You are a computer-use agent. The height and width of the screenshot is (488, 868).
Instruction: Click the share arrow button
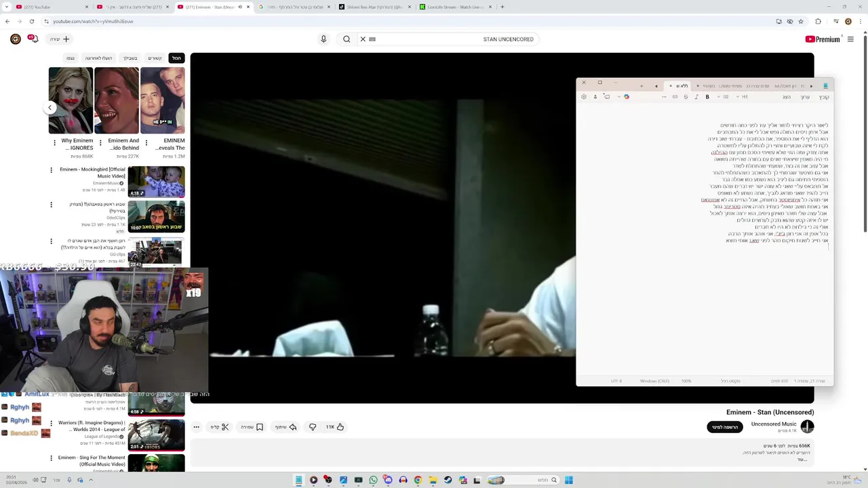pos(286,427)
